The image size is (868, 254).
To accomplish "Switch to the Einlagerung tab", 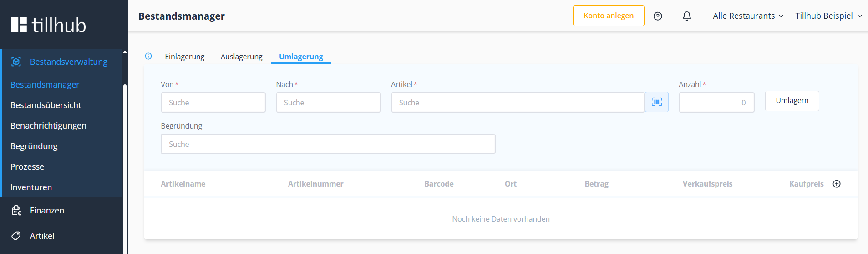I will click(184, 57).
